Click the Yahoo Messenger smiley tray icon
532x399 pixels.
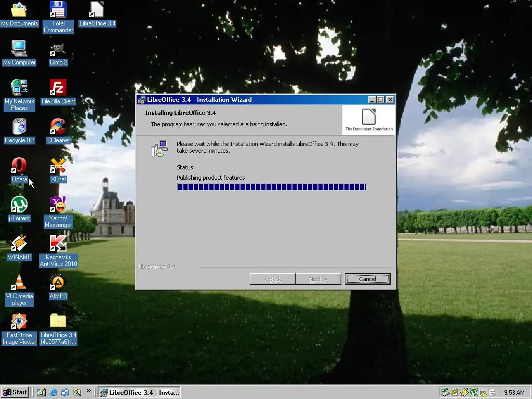pyautogui.click(x=493, y=392)
